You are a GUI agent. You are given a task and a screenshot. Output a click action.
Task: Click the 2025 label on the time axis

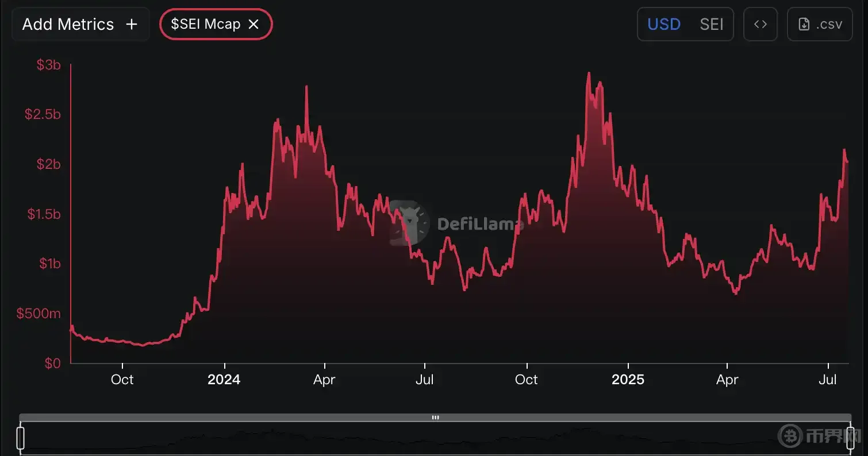click(628, 380)
